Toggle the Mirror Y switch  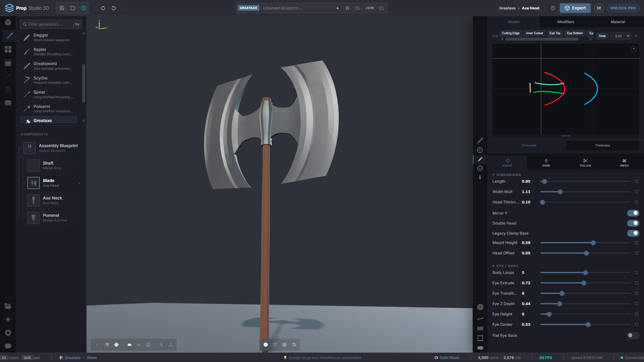633,213
